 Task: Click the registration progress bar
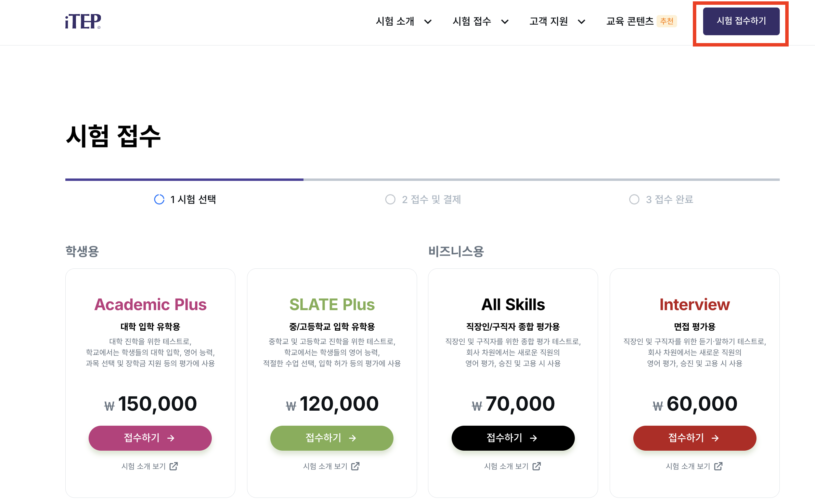pos(423,180)
